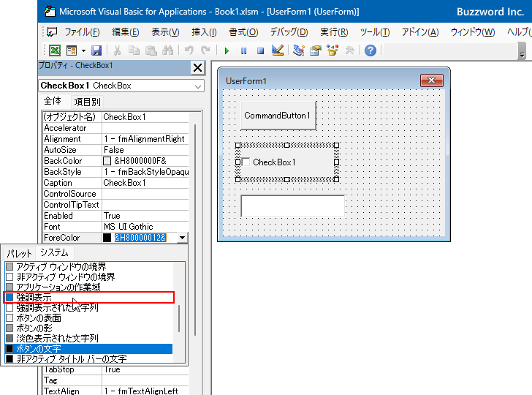The width and height of the screenshot is (532, 395).
Task: Switch to the 項目別 properties tab
Action: [x=87, y=102]
